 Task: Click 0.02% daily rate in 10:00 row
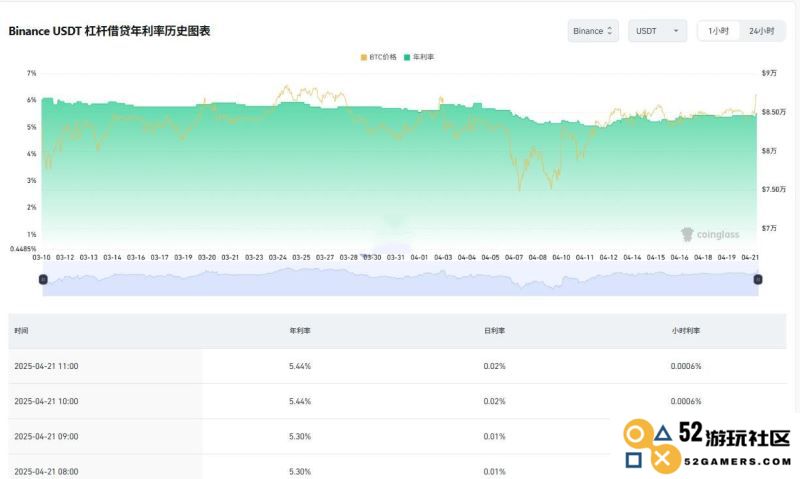click(x=494, y=401)
